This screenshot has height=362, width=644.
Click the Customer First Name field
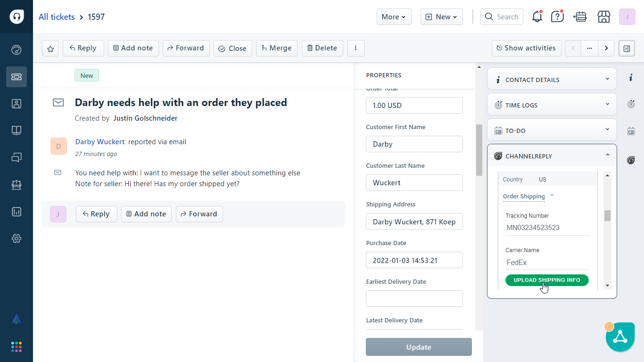(414, 144)
